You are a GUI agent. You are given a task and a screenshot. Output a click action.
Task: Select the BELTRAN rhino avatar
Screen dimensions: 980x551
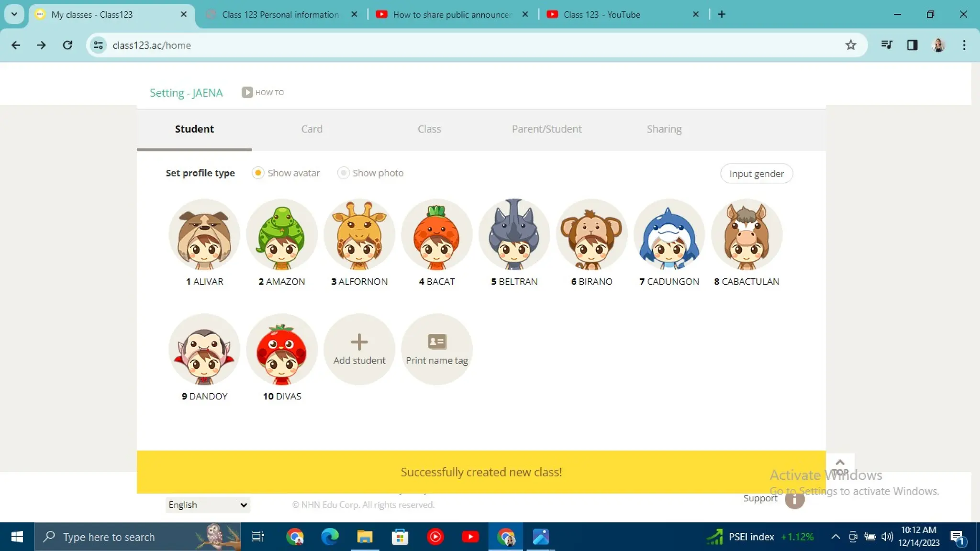514,234
